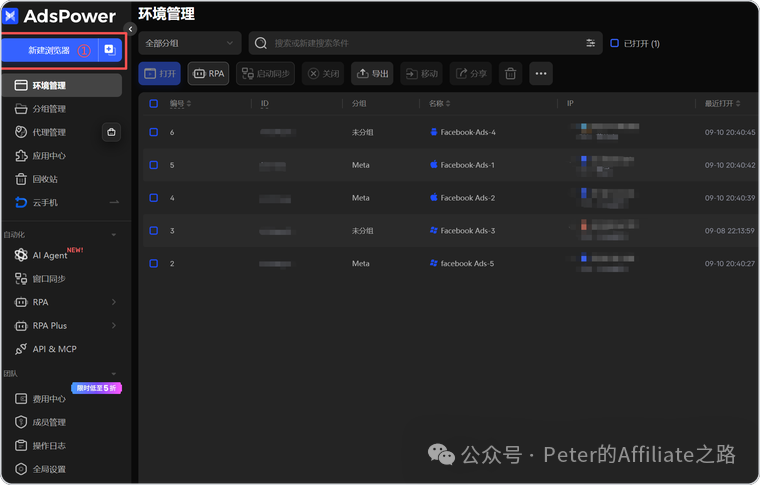
Task: Open search filter settings icon
Action: [590, 43]
